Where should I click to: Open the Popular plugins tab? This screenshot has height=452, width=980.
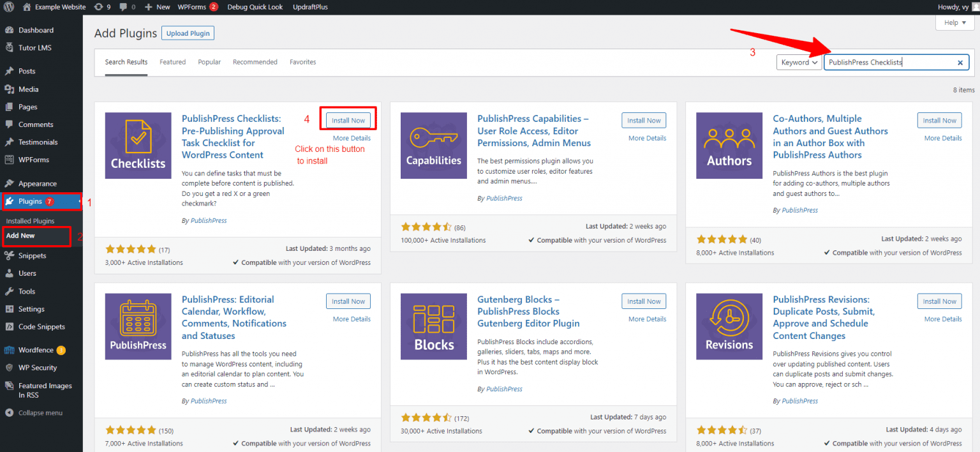coord(209,62)
